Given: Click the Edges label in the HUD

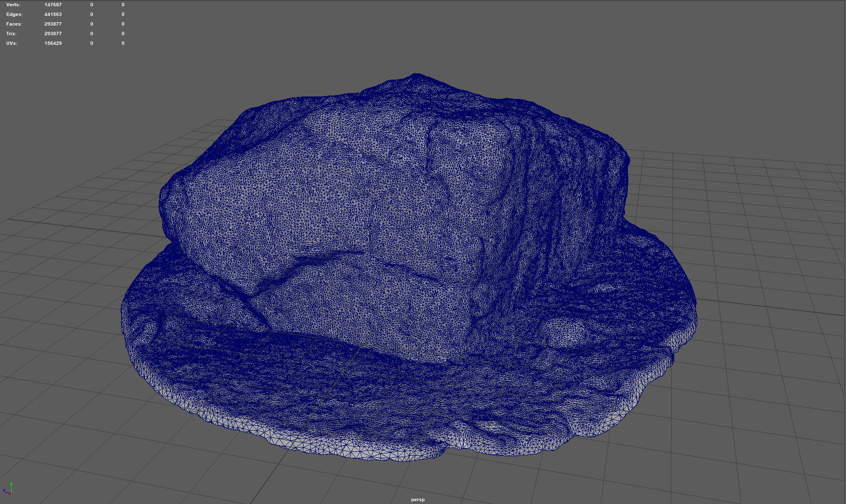Looking at the screenshot, I should point(14,14).
